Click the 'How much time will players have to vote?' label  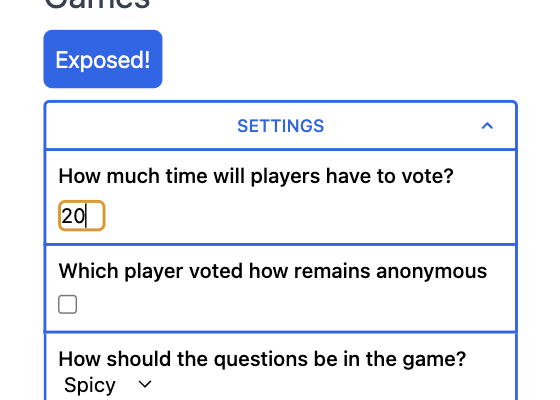[256, 176]
